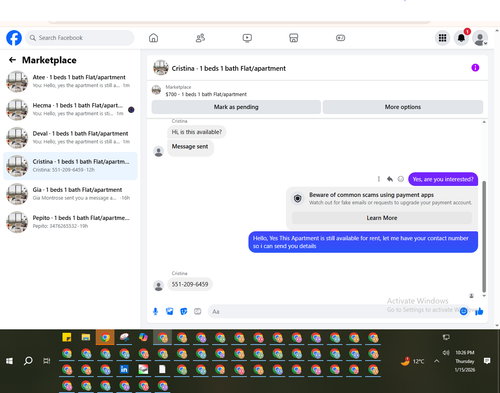
Task: Go back using the Marketplace arrow
Action: pyautogui.click(x=12, y=60)
